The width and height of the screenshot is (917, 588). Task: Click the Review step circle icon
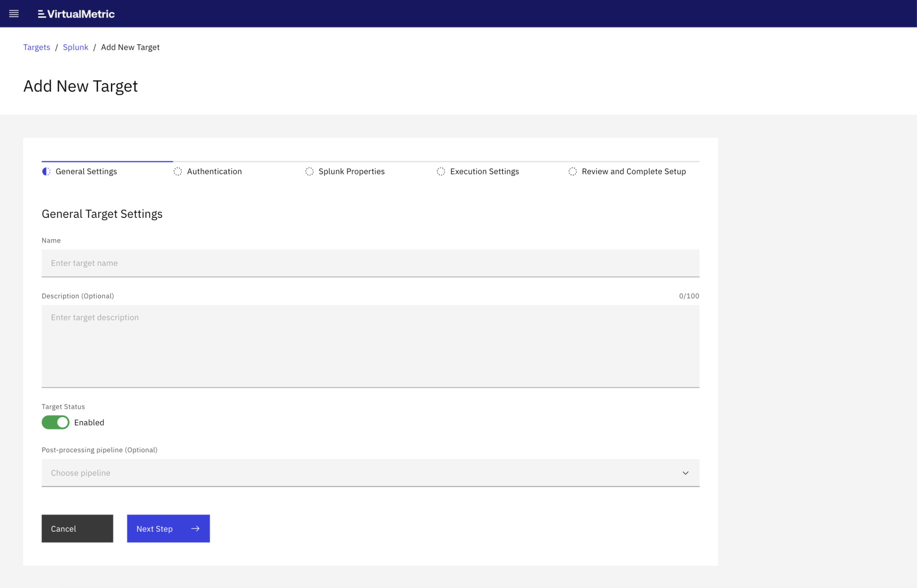[x=573, y=171]
